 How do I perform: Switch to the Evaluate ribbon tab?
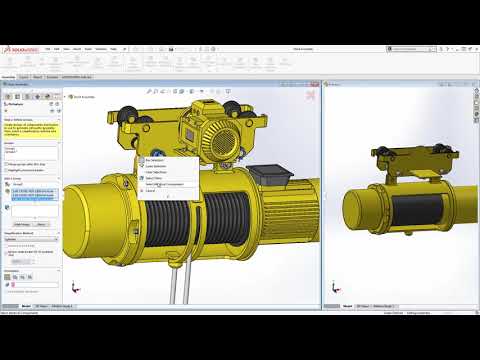[x=52, y=77]
